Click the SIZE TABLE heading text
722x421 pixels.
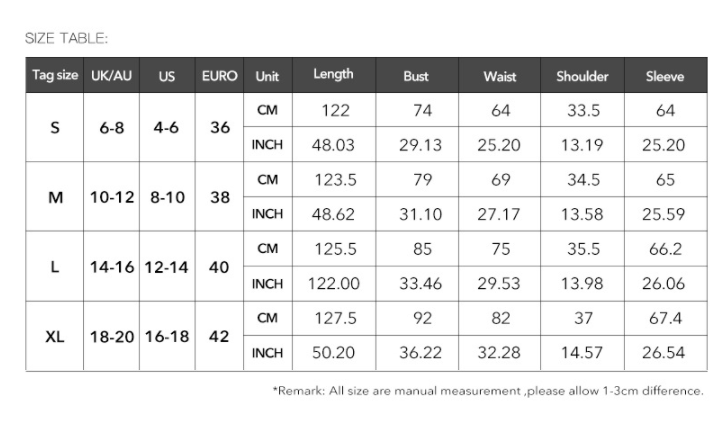coord(66,39)
